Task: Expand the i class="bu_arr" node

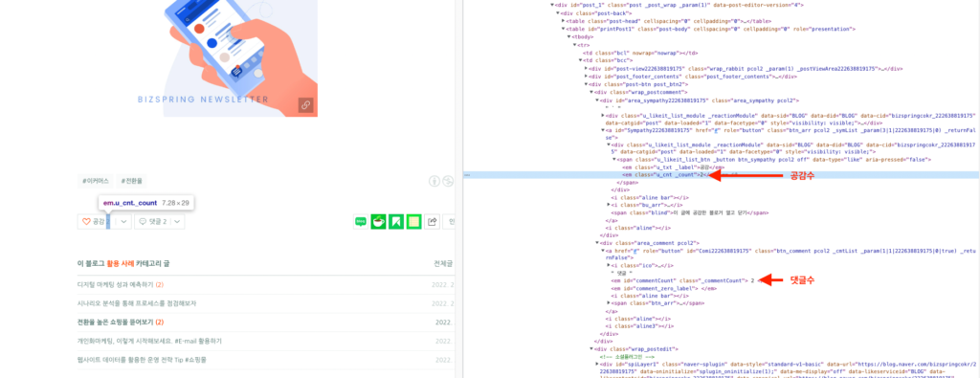Action: coord(609,205)
